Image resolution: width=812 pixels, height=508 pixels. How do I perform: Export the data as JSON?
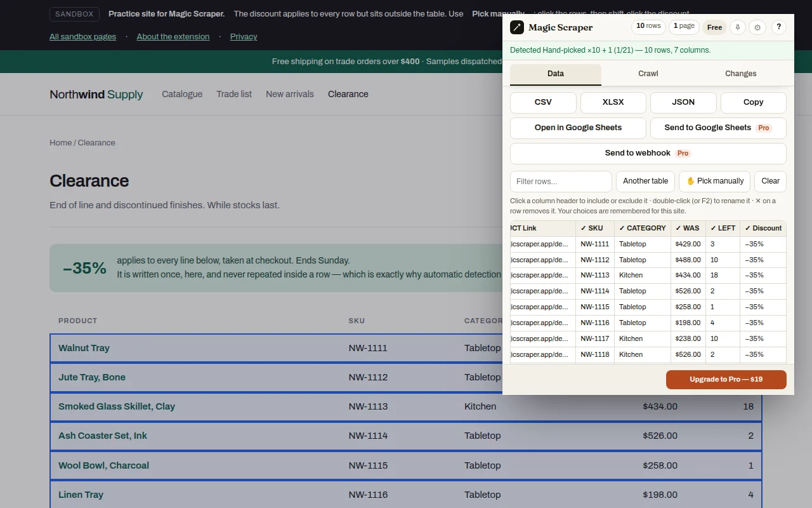(683, 102)
